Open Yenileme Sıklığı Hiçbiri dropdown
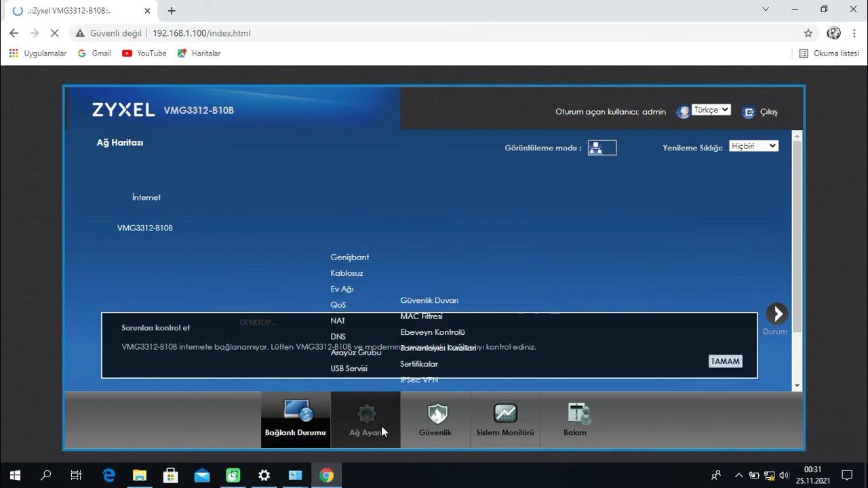Screen dimensions: 868x488 753,146
